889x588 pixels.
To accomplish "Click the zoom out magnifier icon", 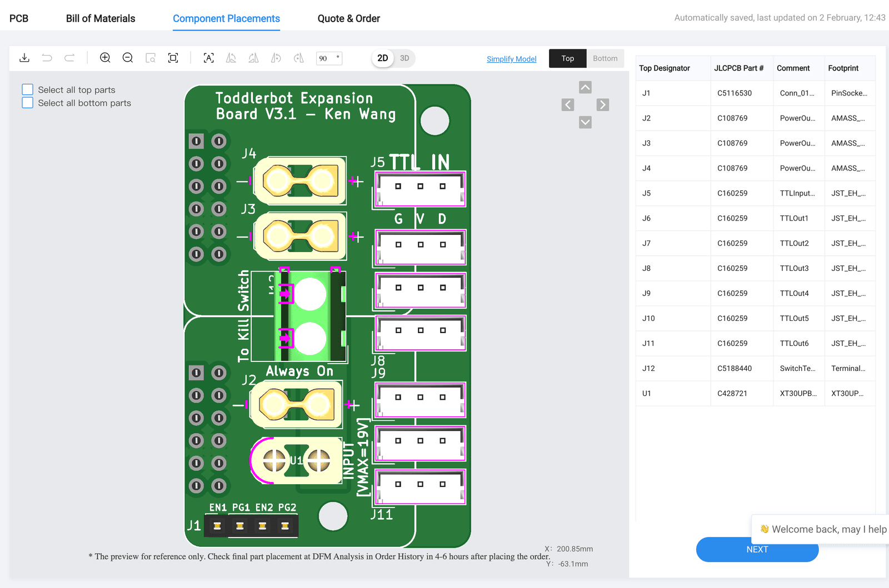I will (128, 58).
